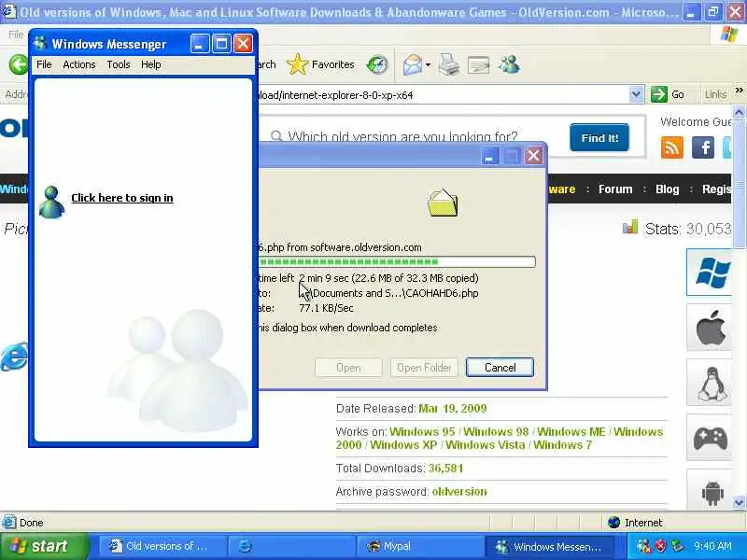Click the Messenger people icon in IE toolbar
Image resolution: width=747 pixels, height=560 pixels.
(509, 64)
